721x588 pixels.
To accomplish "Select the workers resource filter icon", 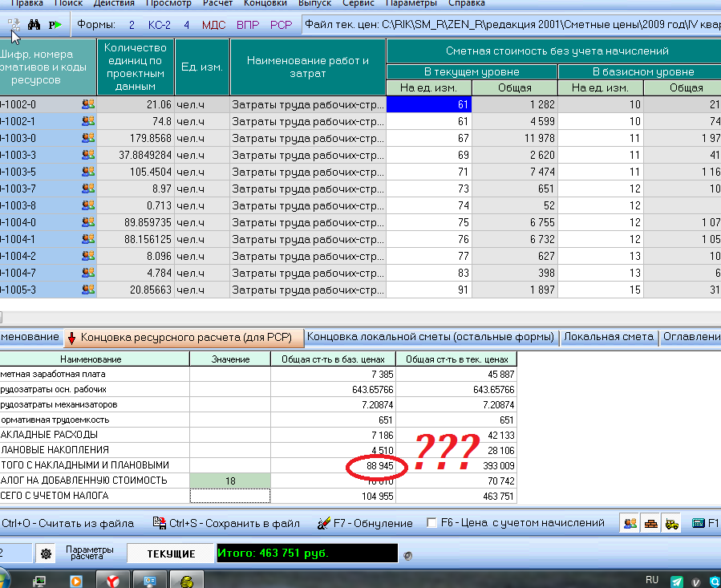I will click(630, 523).
